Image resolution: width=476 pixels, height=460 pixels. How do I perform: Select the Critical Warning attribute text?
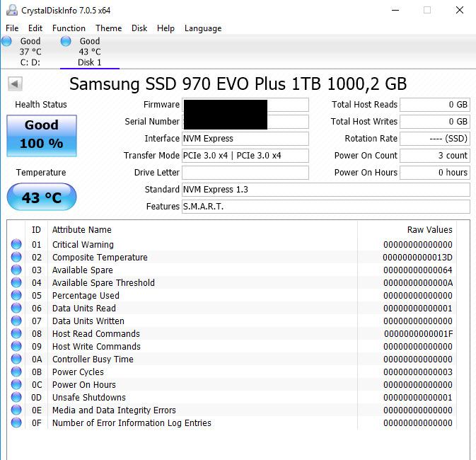[x=83, y=245]
